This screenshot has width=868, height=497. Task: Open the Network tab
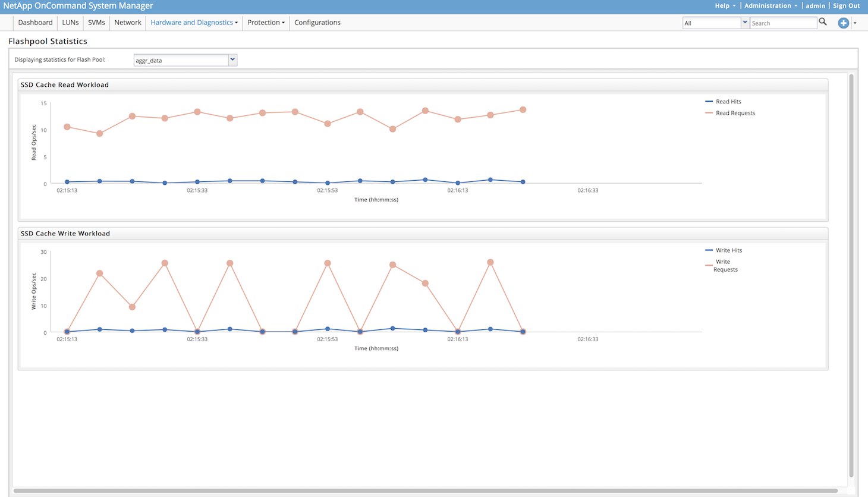(128, 23)
